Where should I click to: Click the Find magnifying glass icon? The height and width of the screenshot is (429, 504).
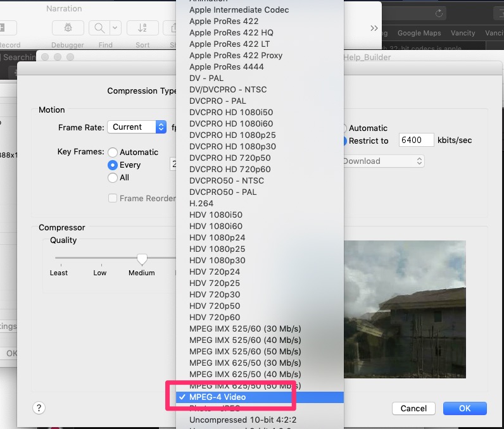99,28
